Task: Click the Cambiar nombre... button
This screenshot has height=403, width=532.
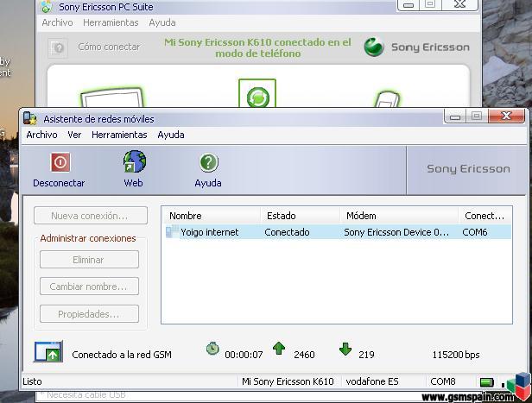Action: pyautogui.click(x=89, y=287)
